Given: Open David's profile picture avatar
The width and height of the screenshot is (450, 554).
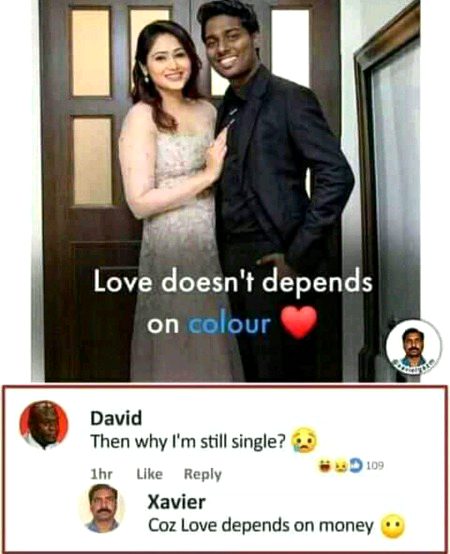Looking at the screenshot, I should pos(43,425).
